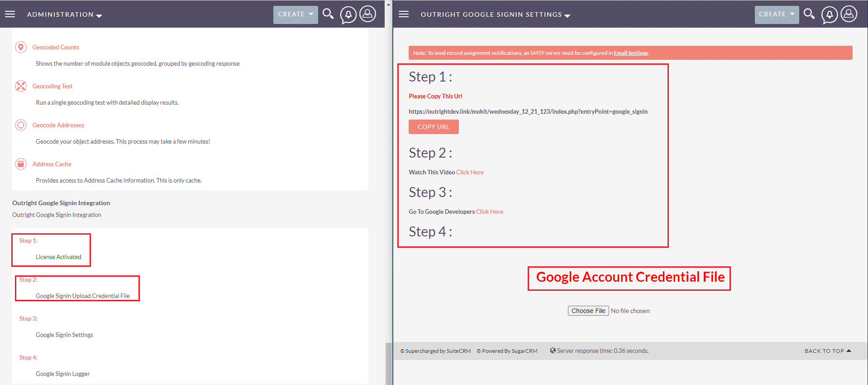The width and height of the screenshot is (868, 385).
Task: Click Watch This Video Click Here link
Action: click(470, 172)
